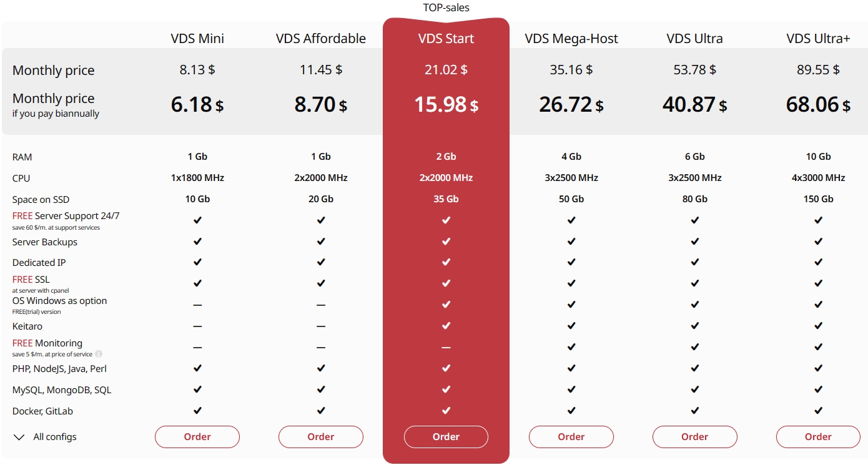Screen dimensions: 868x465
Task: Click the PHP, NodeJS checkmark under VDS Ultra
Action: coord(694,368)
